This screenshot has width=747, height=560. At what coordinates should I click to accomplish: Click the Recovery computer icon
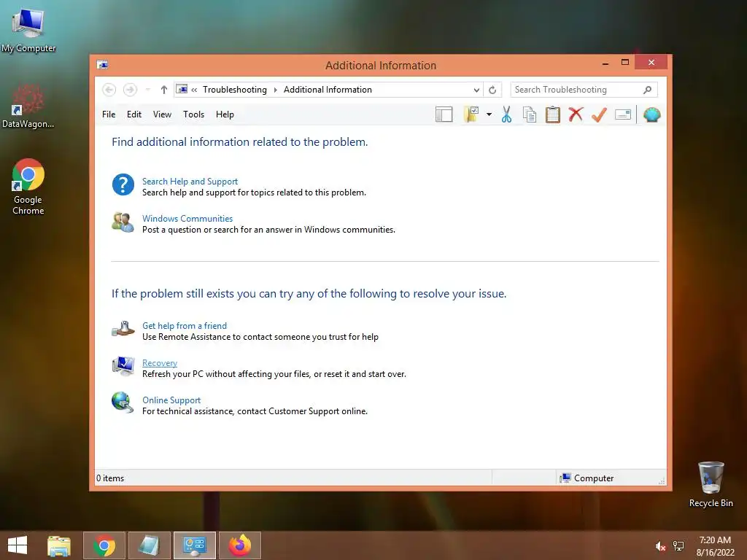(123, 366)
